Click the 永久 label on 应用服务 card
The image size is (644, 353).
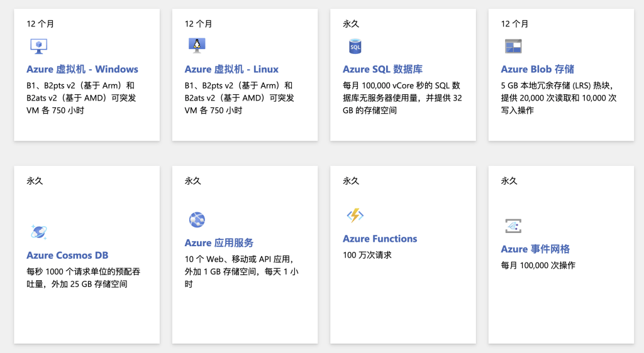pos(192,181)
